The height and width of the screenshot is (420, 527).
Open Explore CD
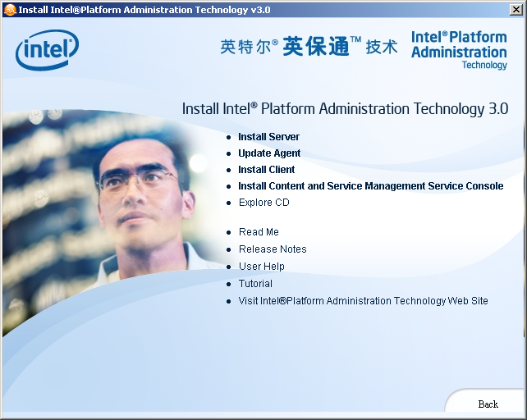263,203
